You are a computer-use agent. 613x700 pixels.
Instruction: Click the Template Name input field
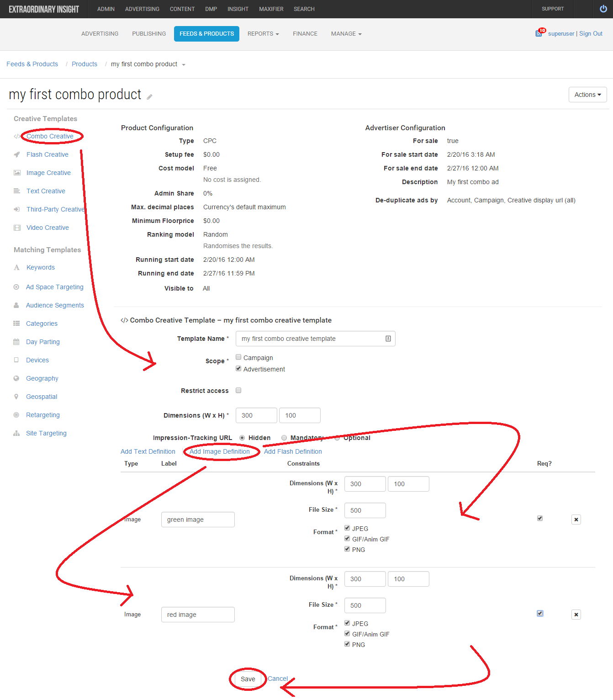315,339
